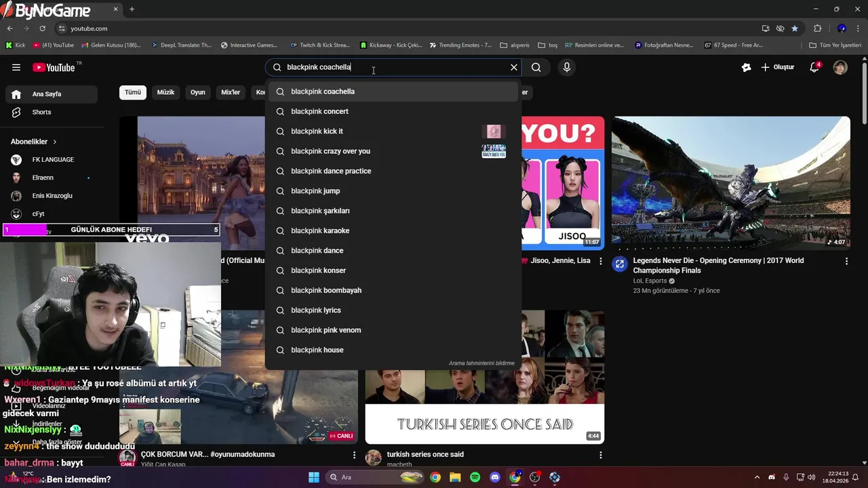868x488 pixels.
Task: Open the LoL Esports channel avatar
Action: coord(620,264)
